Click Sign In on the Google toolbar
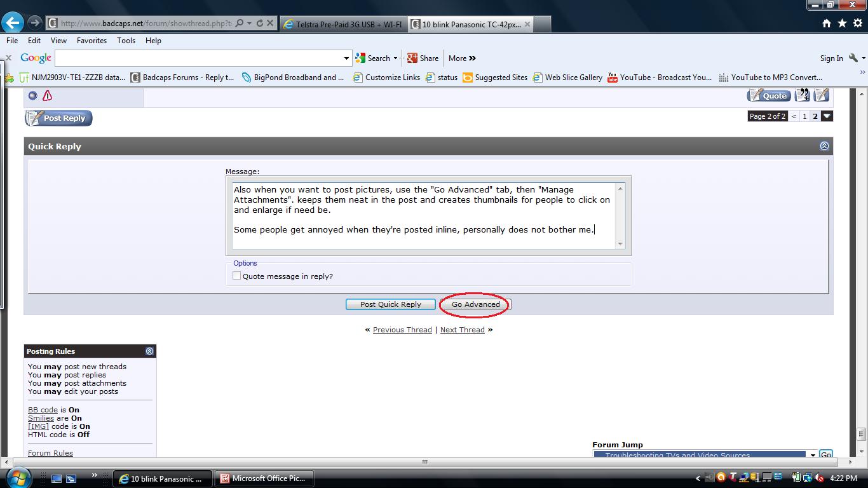 click(x=831, y=58)
